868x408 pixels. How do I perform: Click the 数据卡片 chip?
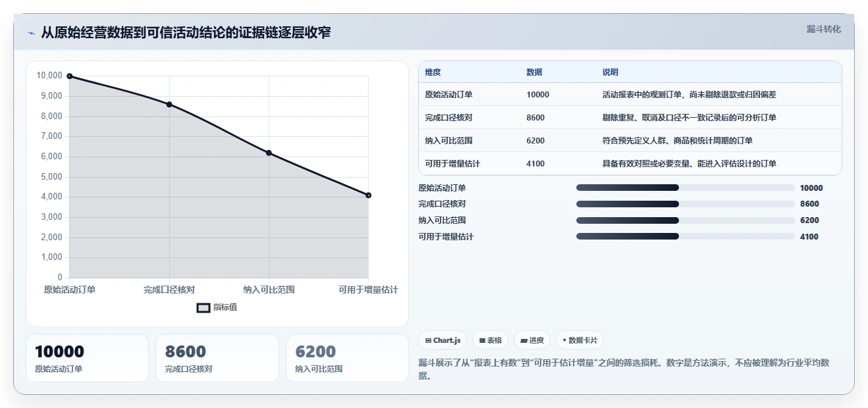coord(580,340)
